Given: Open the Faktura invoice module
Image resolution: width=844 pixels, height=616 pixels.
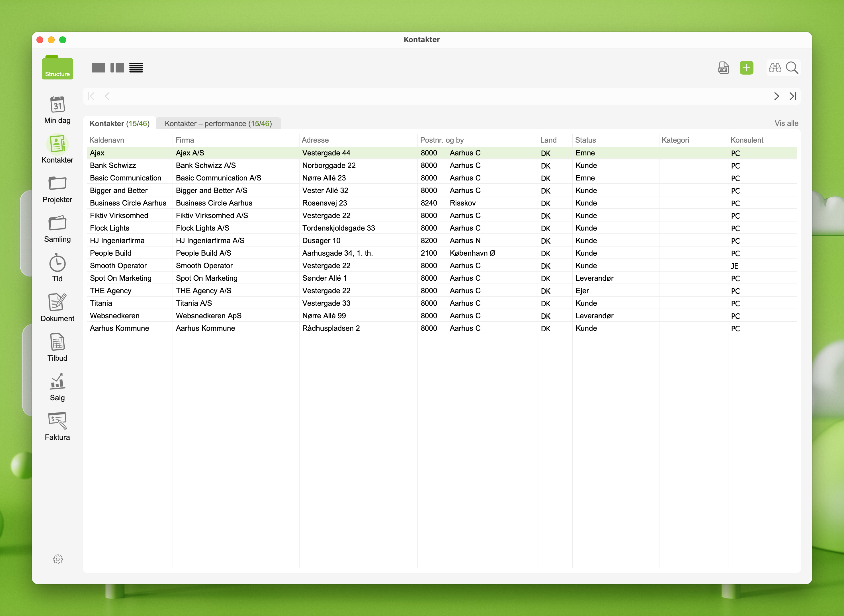Looking at the screenshot, I should [x=57, y=426].
